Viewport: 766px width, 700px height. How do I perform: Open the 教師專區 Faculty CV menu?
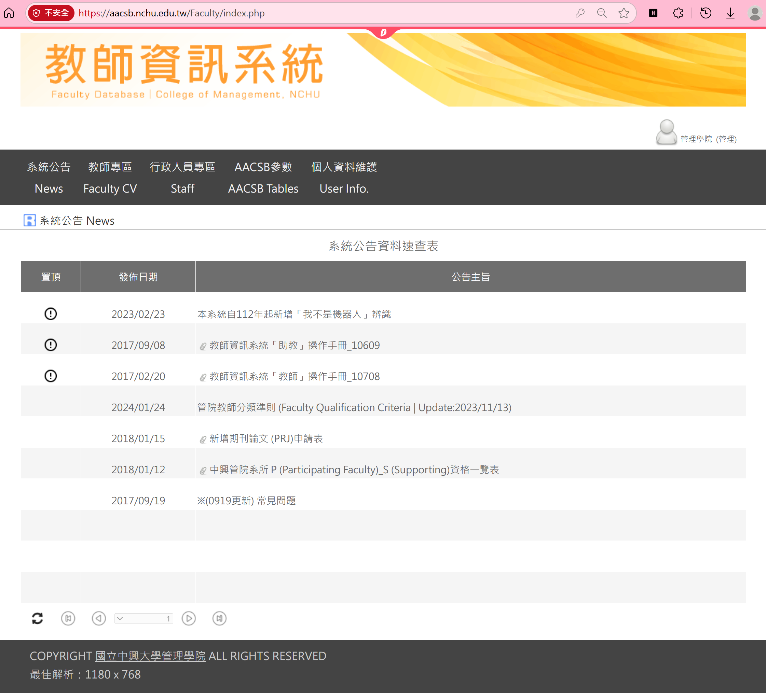coord(110,177)
